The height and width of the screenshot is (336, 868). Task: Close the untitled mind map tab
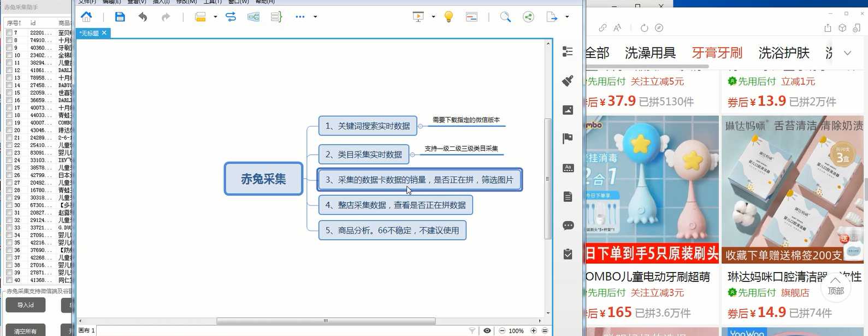tap(104, 33)
